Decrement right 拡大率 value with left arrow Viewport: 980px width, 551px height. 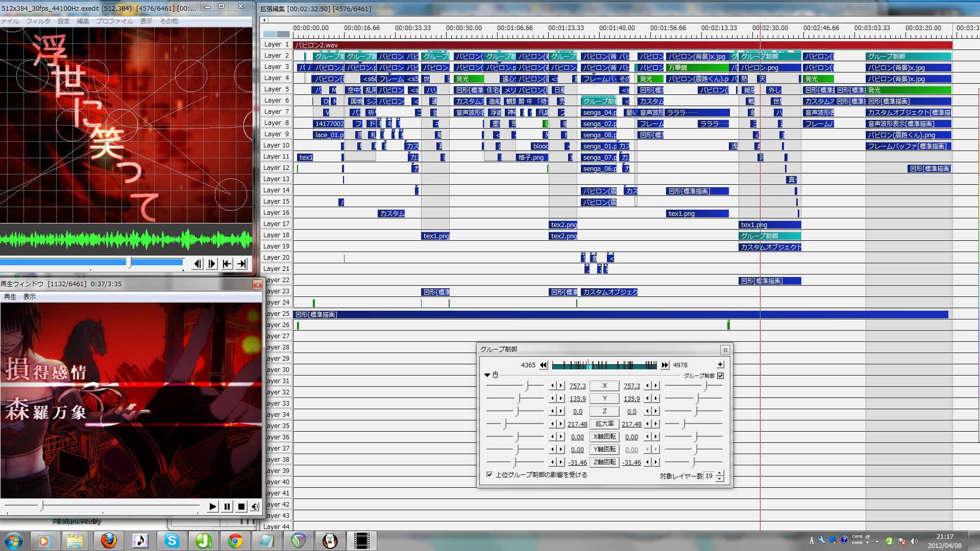point(647,424)
